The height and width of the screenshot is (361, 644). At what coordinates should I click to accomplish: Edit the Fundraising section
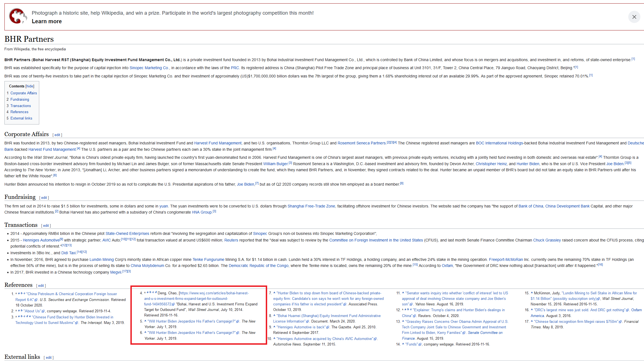[44, 198]
